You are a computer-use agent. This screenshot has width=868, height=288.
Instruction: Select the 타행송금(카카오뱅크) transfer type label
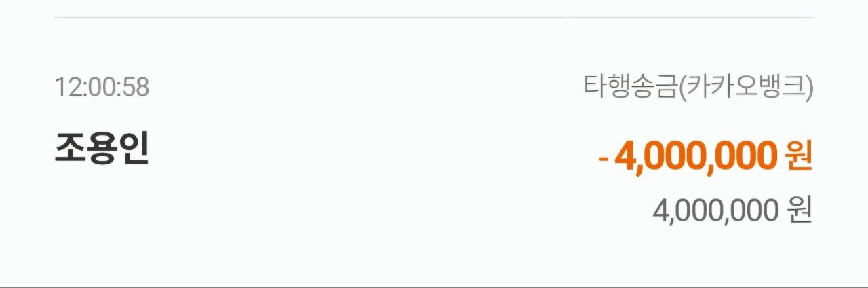click(x=698, y=88)
